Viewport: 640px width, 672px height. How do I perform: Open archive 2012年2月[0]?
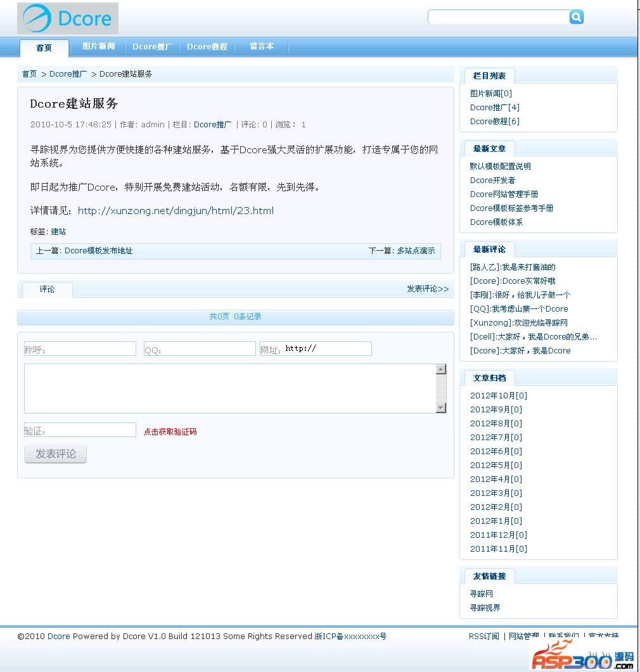(496, 507)
